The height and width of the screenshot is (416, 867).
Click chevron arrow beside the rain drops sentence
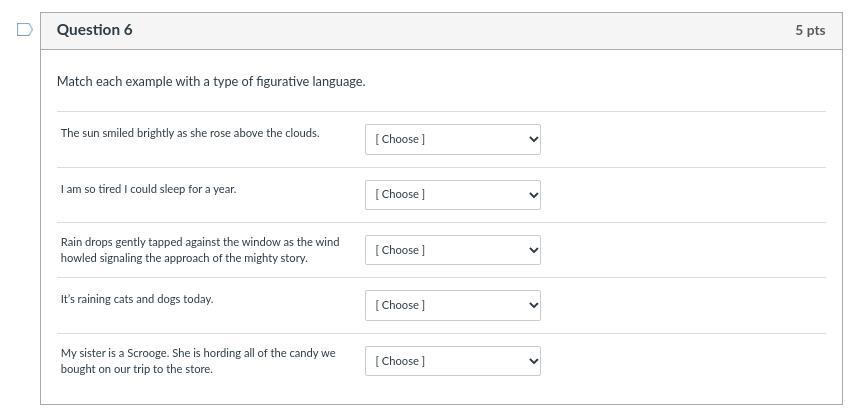533,251
